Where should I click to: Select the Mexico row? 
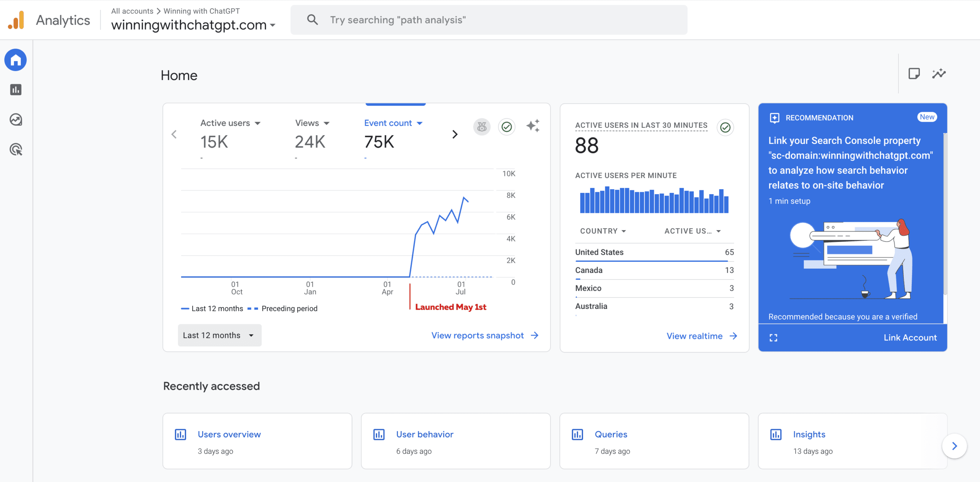[654, 288]
